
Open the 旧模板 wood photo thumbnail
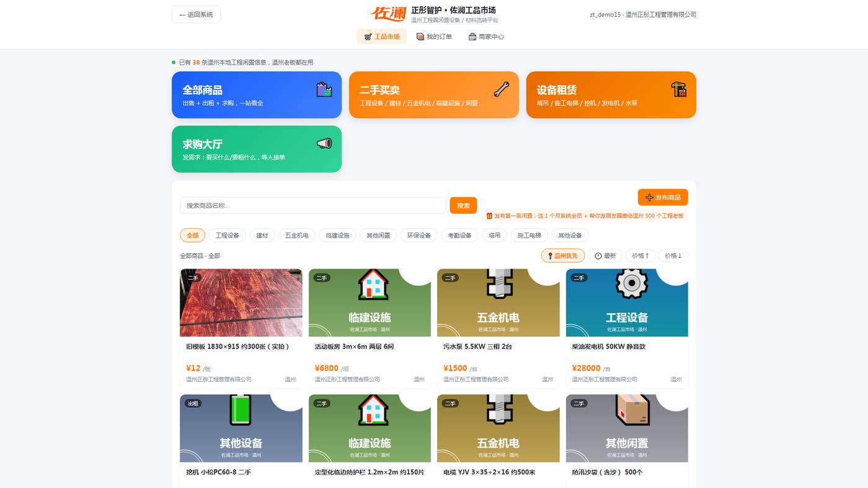(241, 303)
